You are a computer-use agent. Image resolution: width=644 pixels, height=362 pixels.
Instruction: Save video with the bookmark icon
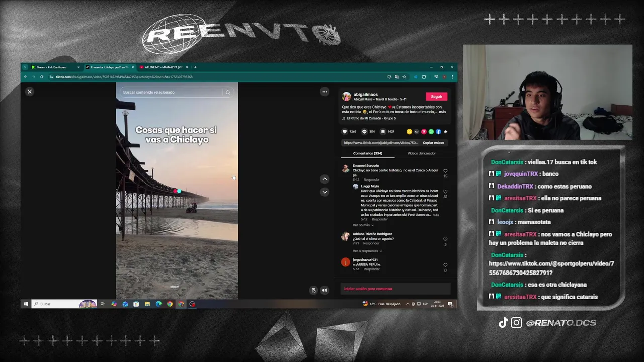point(383,132)
